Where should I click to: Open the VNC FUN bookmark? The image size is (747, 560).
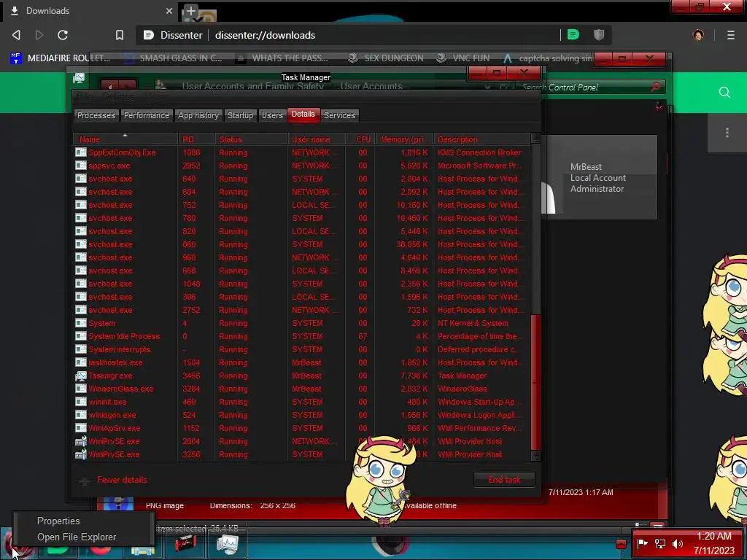[463, 58]
